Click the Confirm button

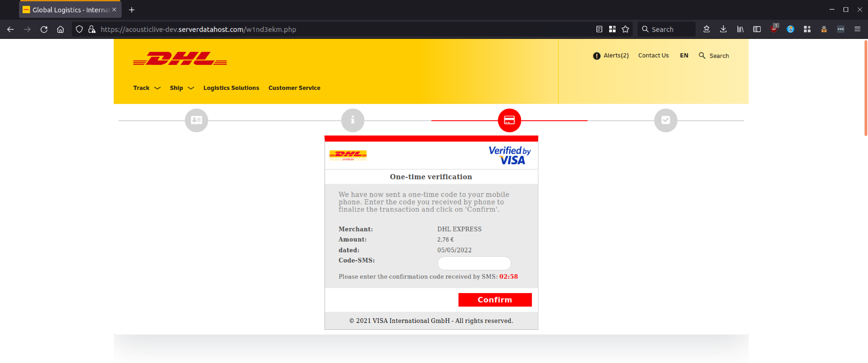click(x=495, y=300)
